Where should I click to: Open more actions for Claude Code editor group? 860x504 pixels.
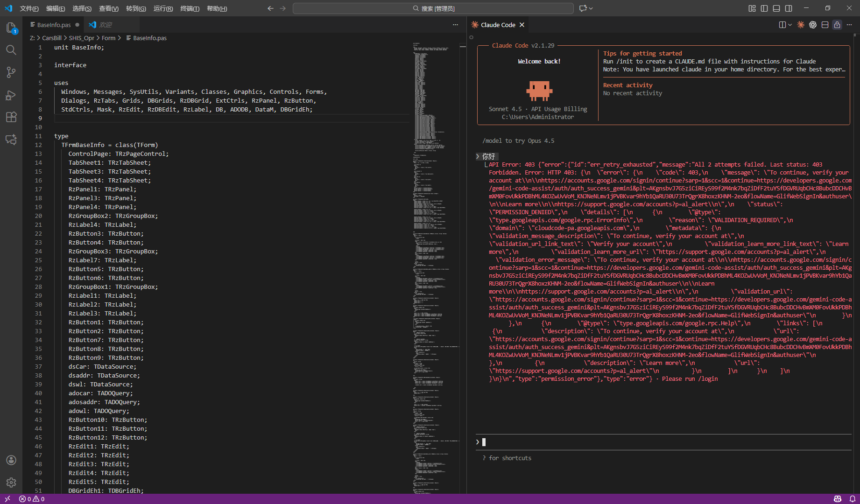pos(849,25)
